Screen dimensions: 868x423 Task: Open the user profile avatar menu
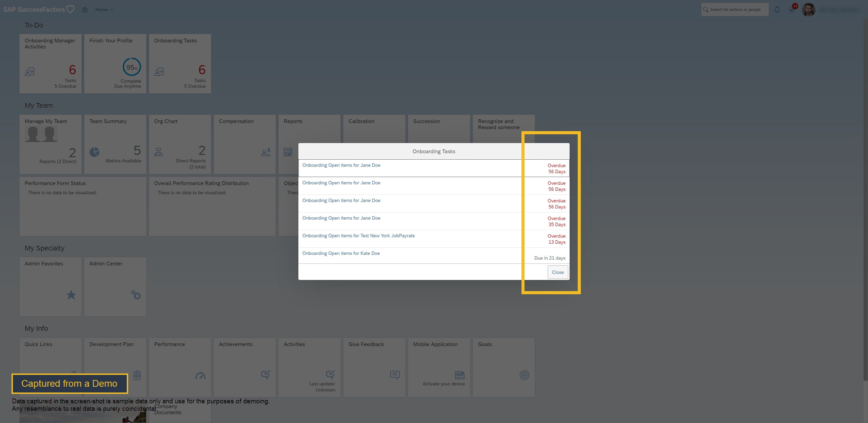809,9
